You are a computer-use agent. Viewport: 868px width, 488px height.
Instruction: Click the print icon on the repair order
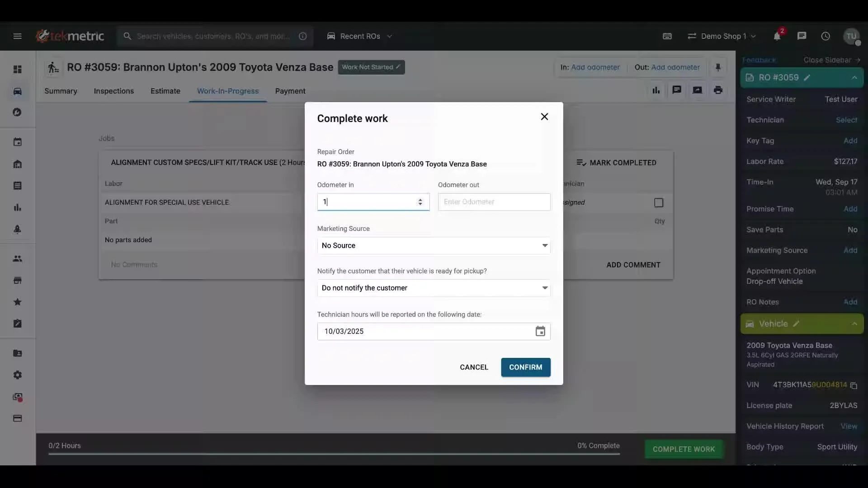(x=718, y=90)
